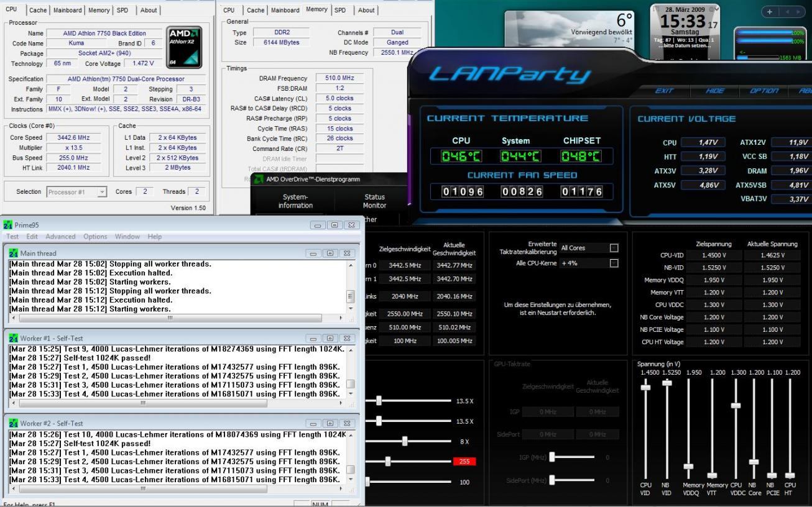Viewport: 812px width, 507px height.
Task: Click the NB PCIE voltage slider handle
Action: pyautogui.click(x=772, y=475)
